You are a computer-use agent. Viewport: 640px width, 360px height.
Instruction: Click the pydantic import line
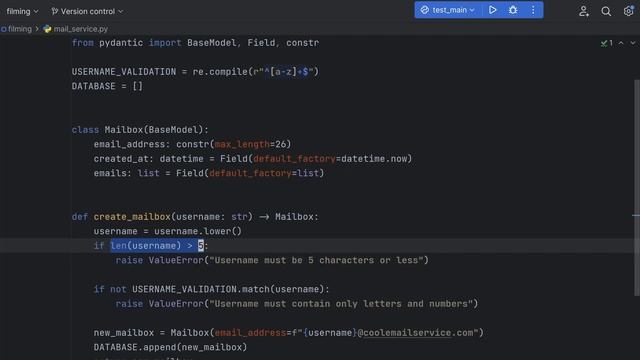(195, 43)
